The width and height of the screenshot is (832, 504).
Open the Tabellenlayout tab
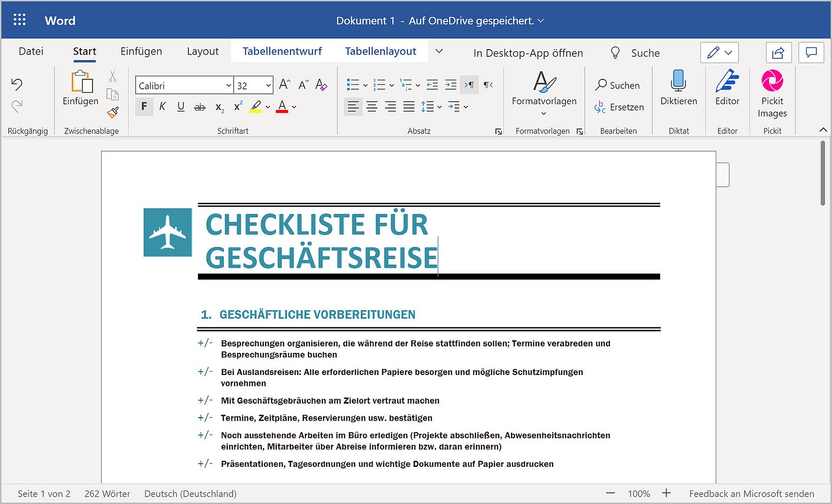(x=380, y=51)
